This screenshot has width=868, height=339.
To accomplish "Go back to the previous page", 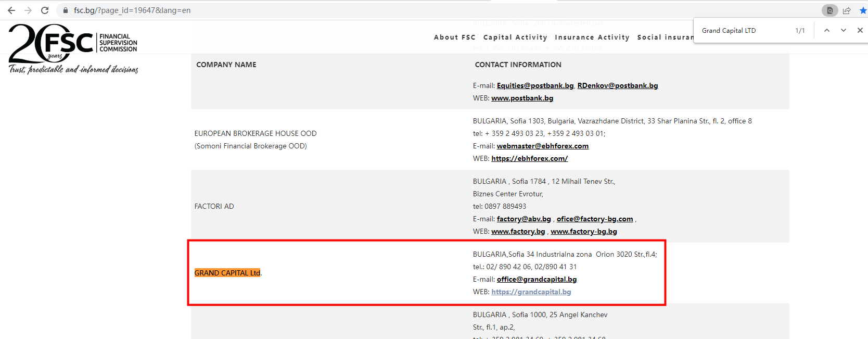I will (x=11, y=10).
